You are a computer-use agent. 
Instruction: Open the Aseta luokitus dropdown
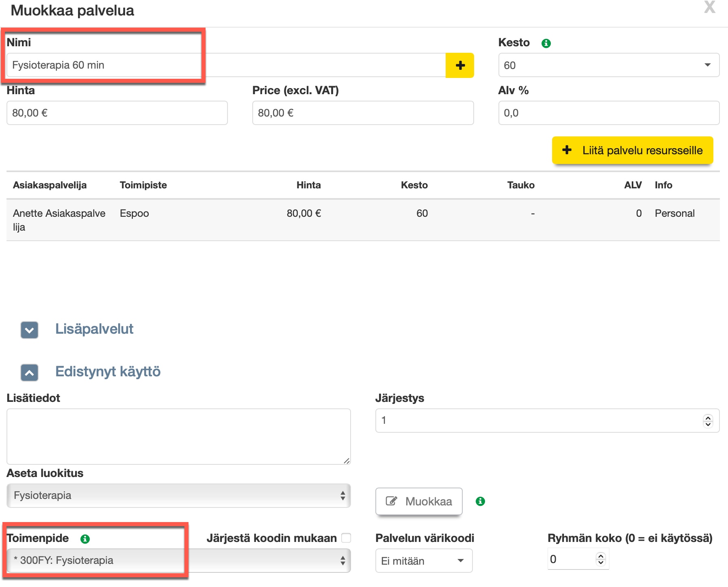178,496
